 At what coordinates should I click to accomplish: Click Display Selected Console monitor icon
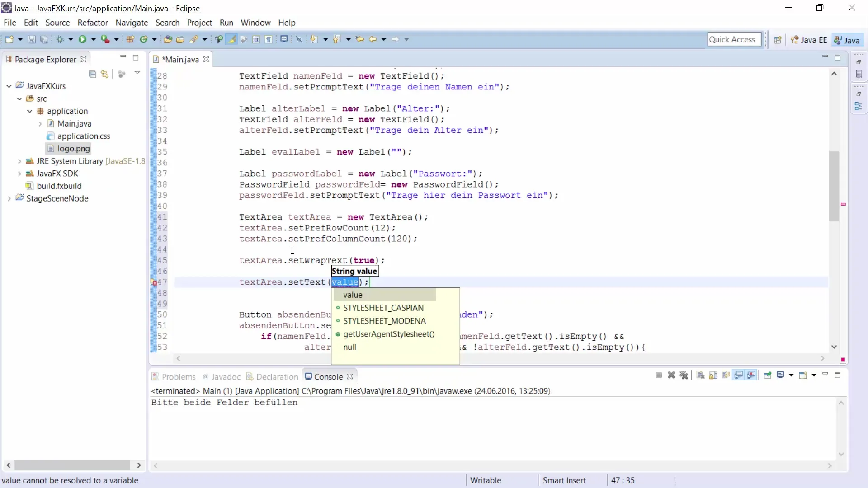pos(780,375)
